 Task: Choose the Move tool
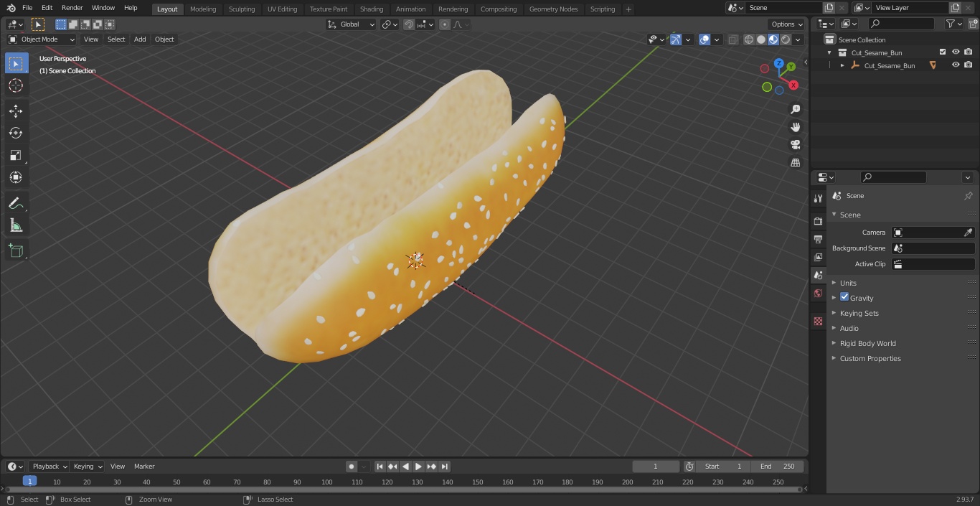(16, 111)
